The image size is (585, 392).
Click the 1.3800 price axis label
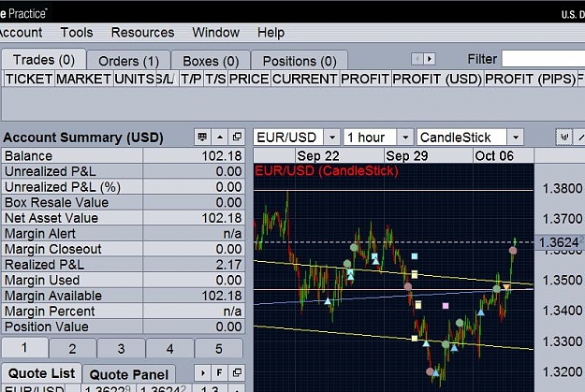(563, 188)
